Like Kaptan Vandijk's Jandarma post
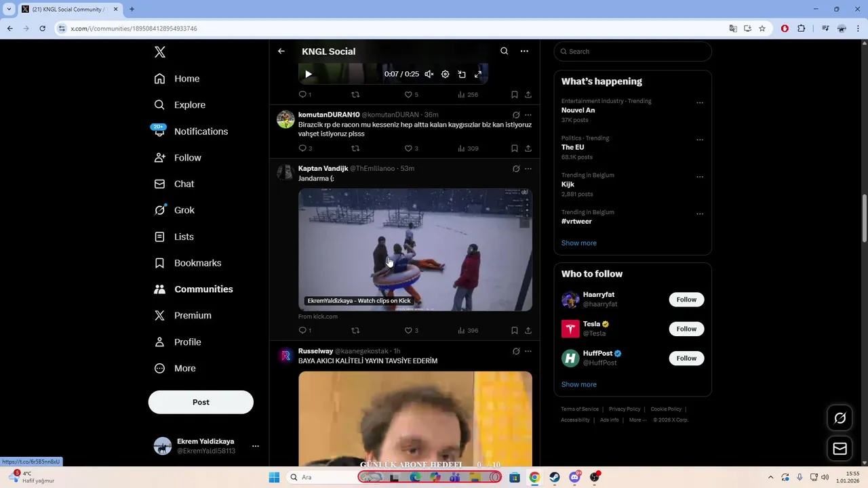868x488 pixels. [412, 331]
